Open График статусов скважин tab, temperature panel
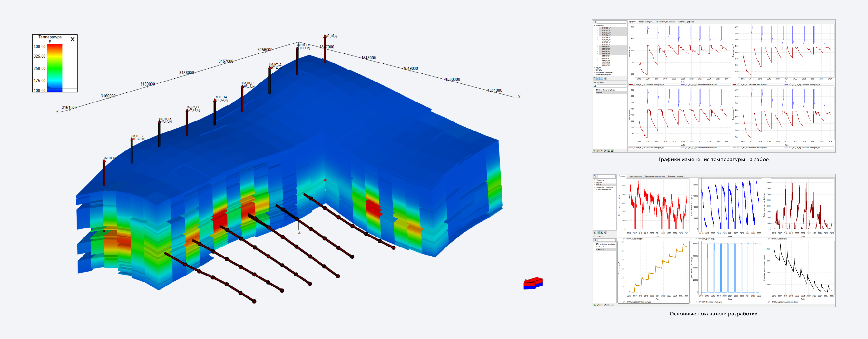This screenshot has width=868, height=339. point(666,22)
